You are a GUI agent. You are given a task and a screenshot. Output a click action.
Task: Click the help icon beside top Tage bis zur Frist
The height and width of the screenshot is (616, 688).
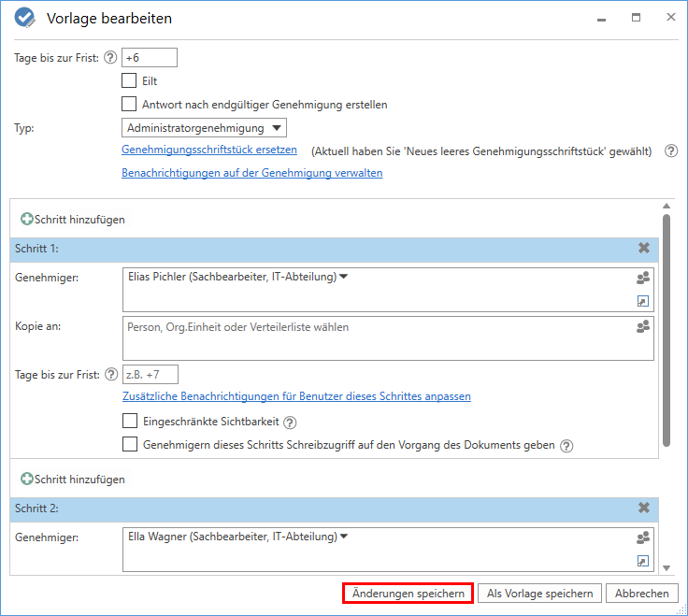click(x=110, y=58)
